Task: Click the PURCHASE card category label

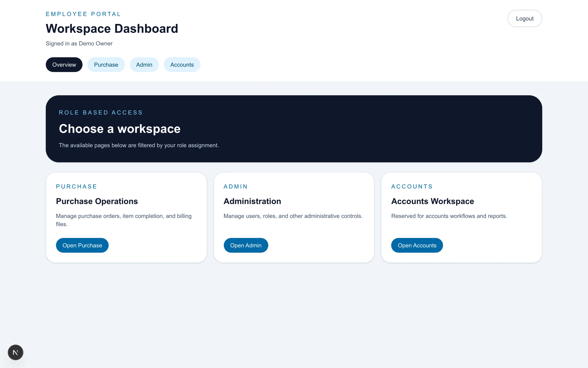Action: click(x=76, y=186)
